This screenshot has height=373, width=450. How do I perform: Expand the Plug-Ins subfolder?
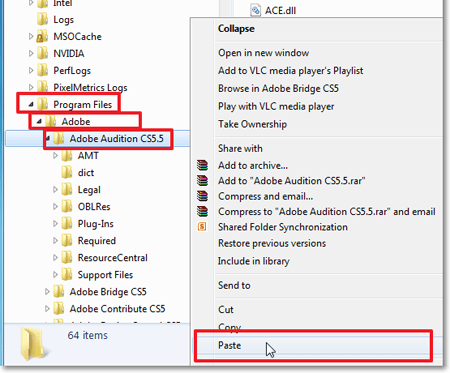click(55, 223)
